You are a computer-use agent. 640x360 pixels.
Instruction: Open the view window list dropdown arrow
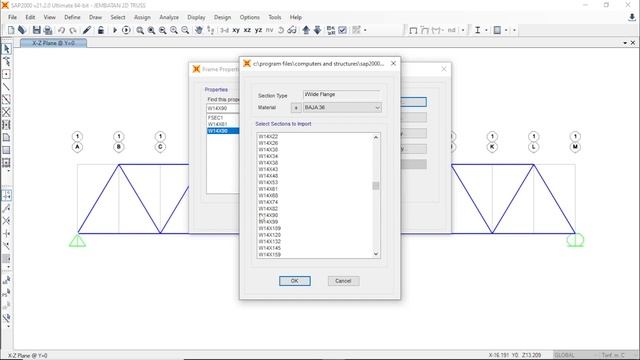(625, 43)
